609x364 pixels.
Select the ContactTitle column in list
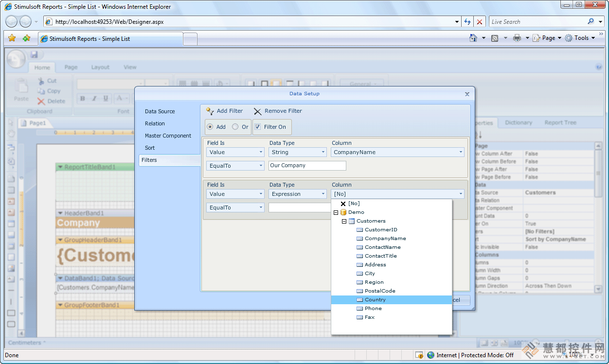(392, 256)
